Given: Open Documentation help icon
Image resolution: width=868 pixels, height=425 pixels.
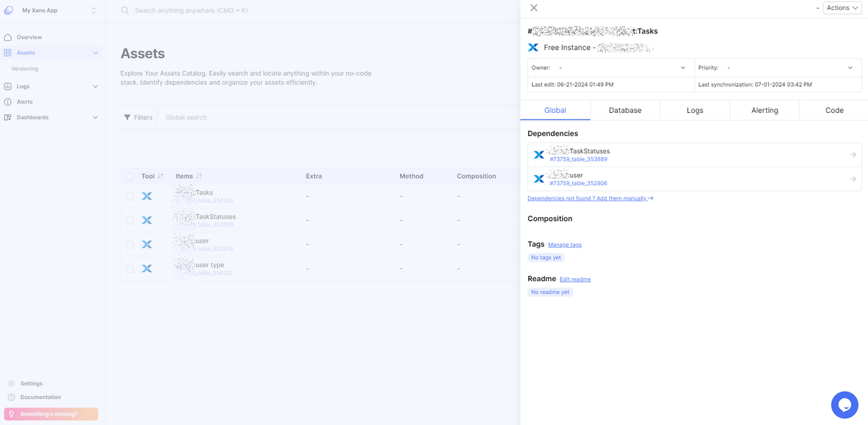Looking at the screenshot, I should coord(11,397).
